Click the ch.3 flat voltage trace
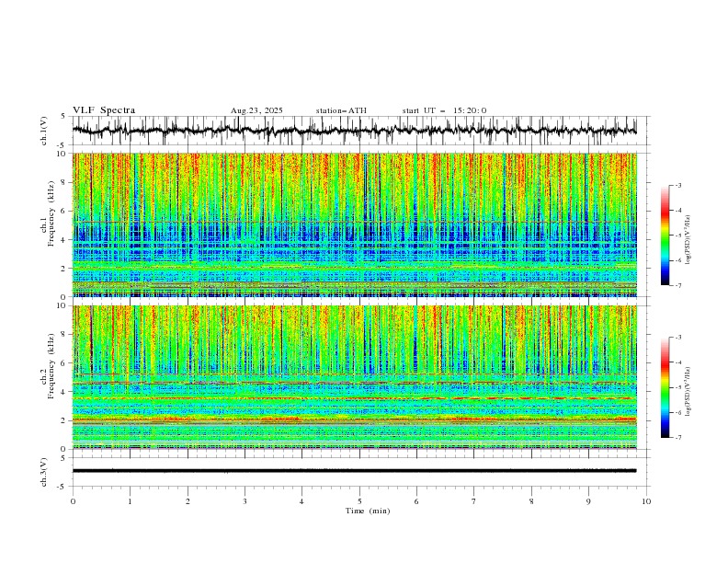The image size is (728, 563). click(355, 471)
